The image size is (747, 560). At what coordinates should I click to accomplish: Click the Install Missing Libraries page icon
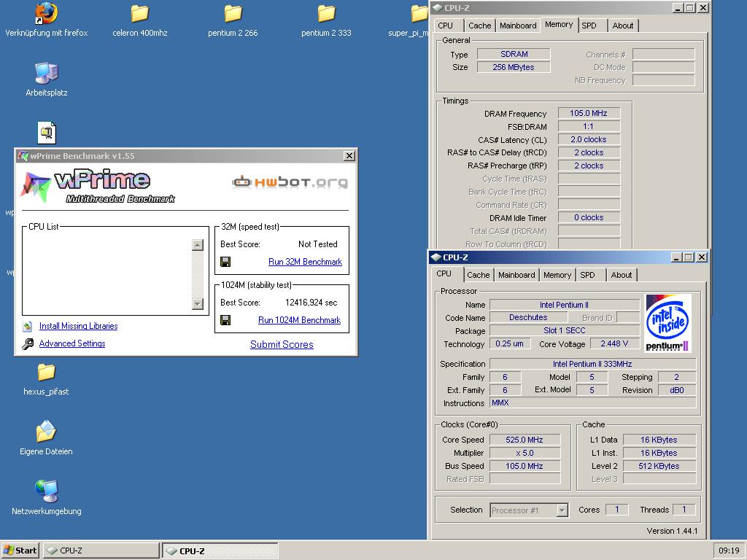28,326
